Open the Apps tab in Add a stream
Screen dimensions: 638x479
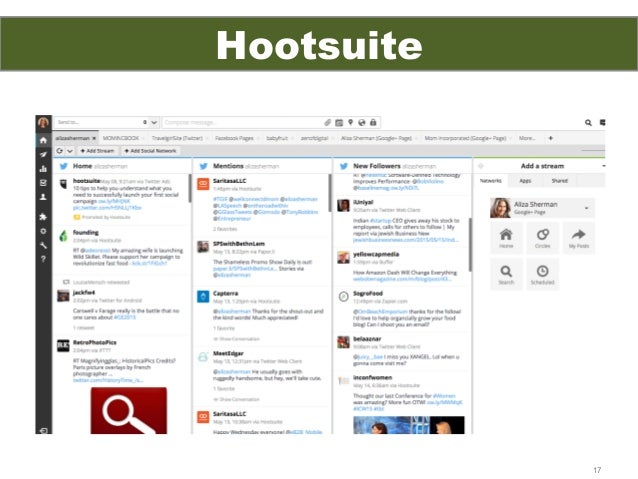525,180
